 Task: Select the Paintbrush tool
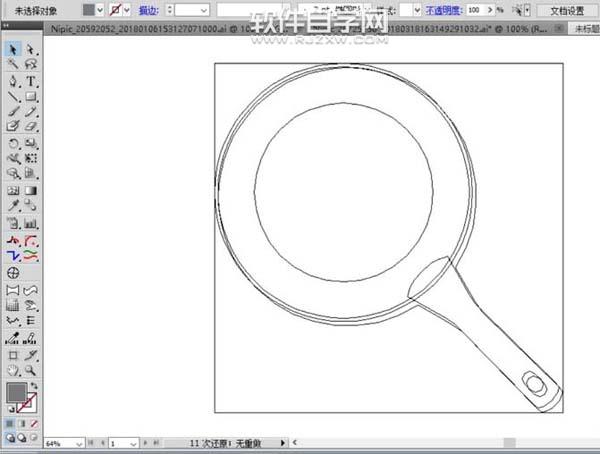[x=13, y=111]
